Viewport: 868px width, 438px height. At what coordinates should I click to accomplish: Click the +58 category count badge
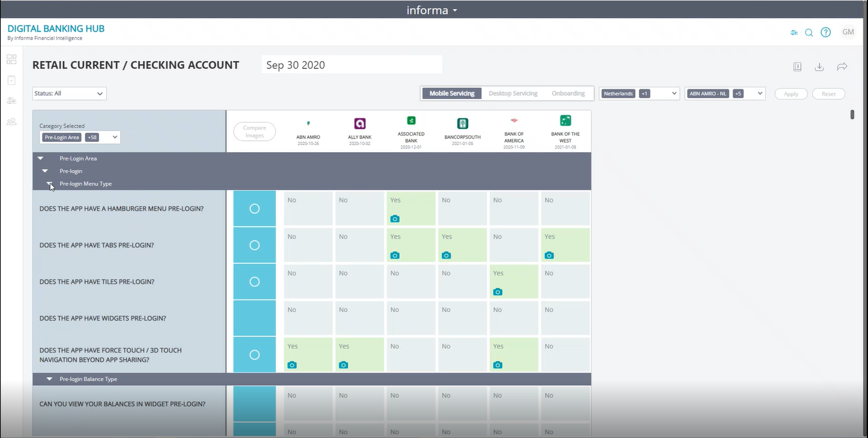click(92, 137)
